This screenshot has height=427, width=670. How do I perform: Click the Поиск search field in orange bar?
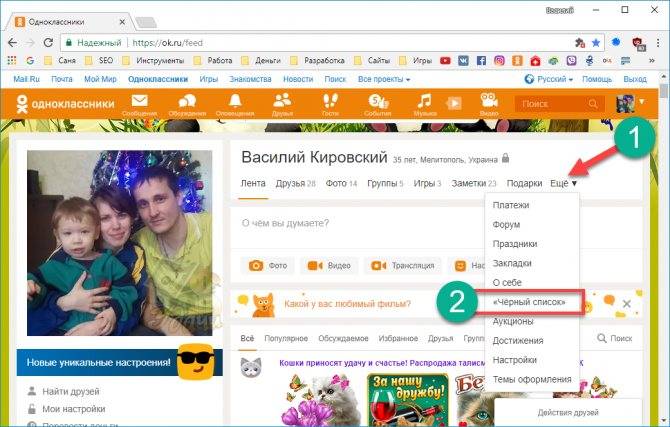pyautogui.click(x=555, y=104)
